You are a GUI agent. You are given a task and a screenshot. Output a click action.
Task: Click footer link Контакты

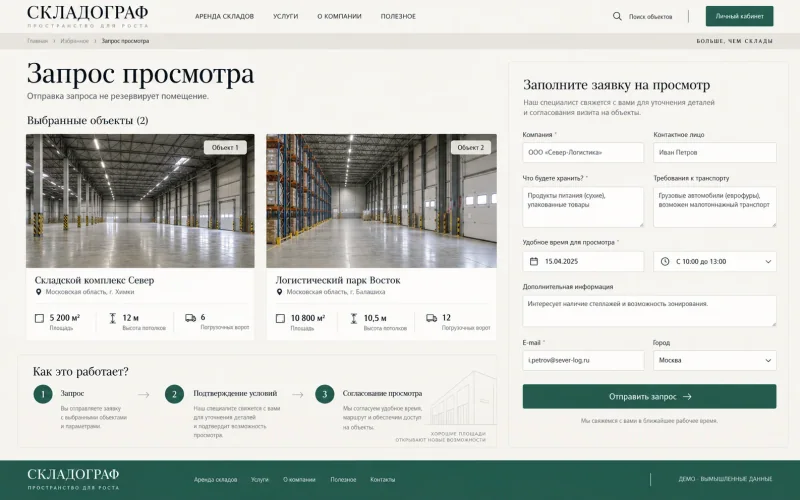[383, 480]
